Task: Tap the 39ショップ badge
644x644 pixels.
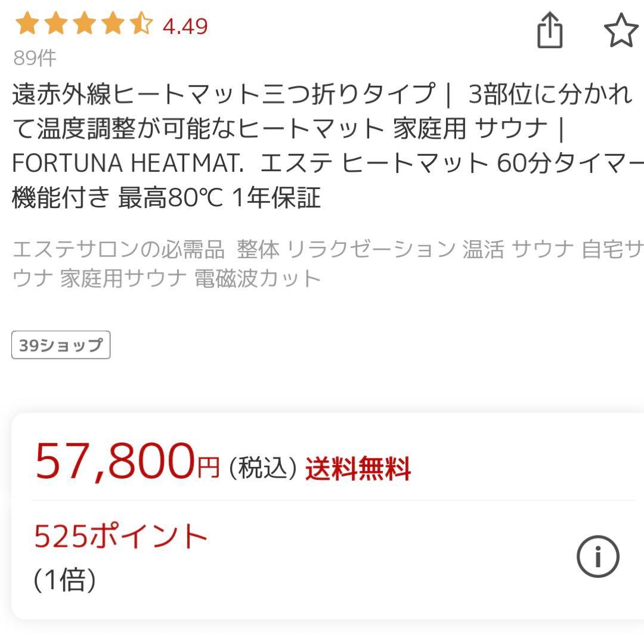Action: (60, 344)
